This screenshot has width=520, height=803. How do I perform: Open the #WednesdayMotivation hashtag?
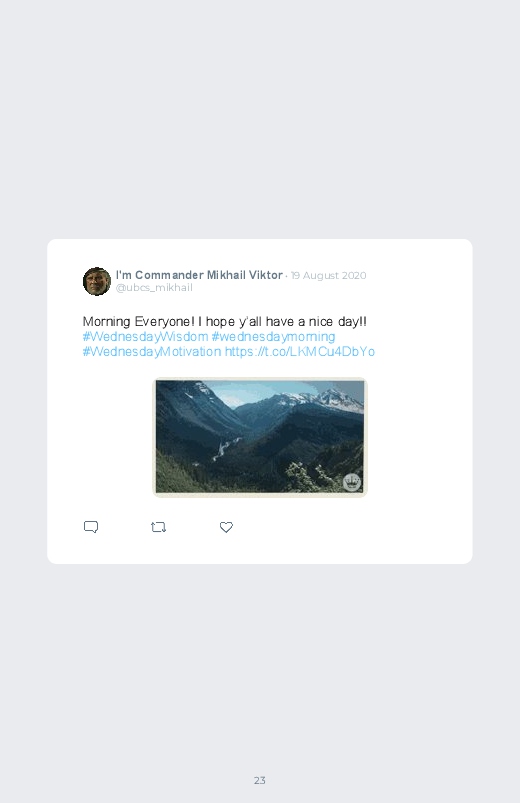pyautogui.click(x=152, y=351)
